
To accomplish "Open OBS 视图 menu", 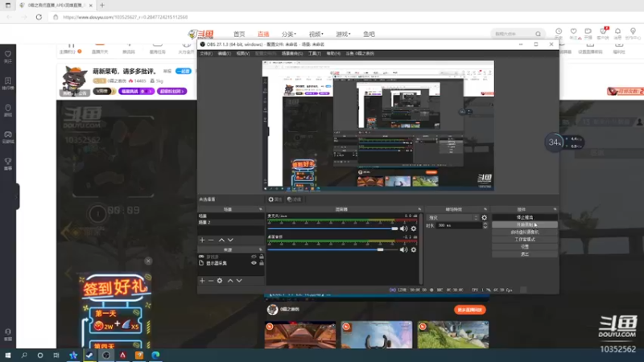I will tap(242, 54).
